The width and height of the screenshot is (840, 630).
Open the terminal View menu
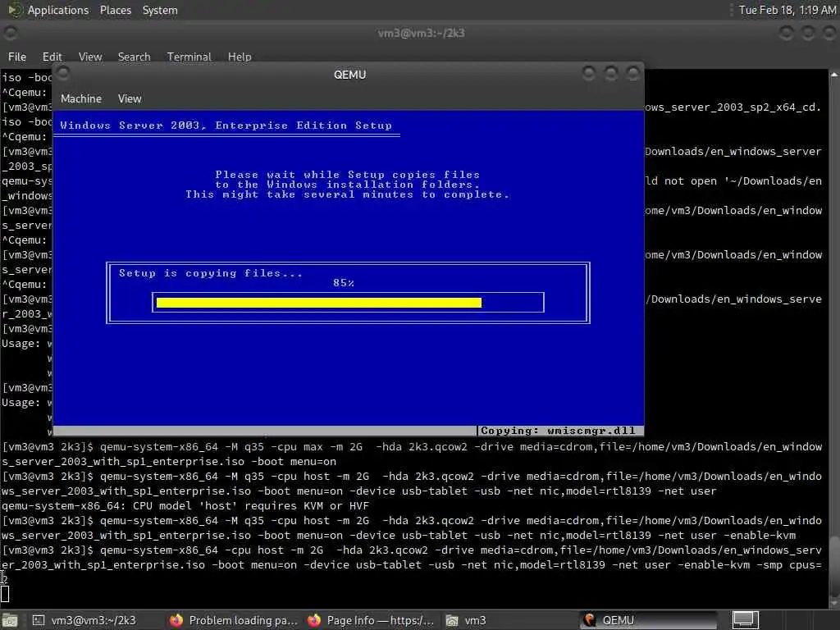click(90, 57)
